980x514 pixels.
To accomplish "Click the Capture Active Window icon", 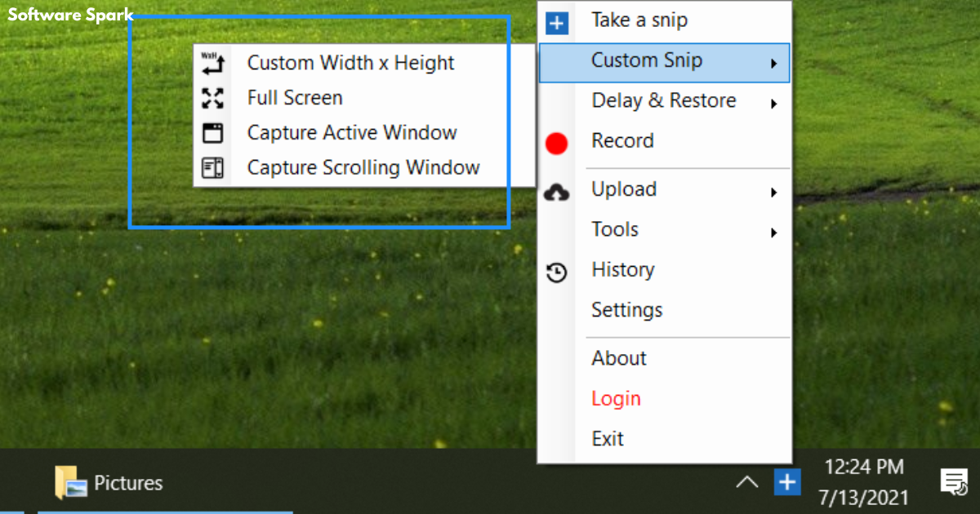I will (x=212, y=133).
